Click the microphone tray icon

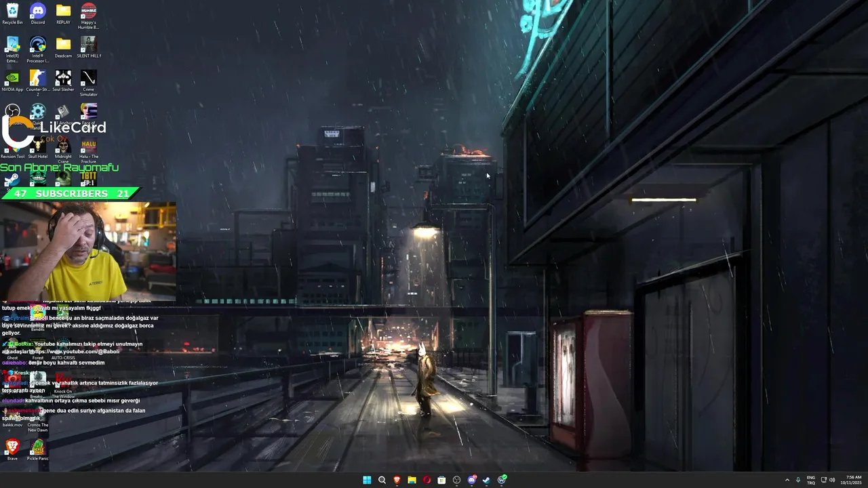coord(798,480)
